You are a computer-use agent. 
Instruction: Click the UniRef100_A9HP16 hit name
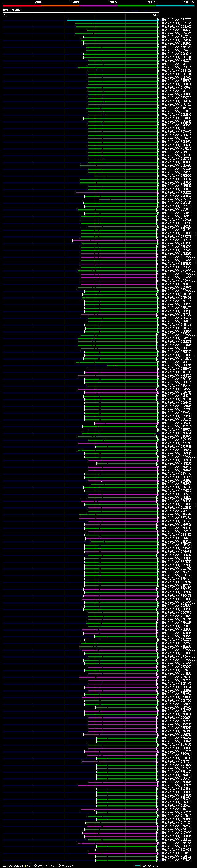(x=177, y=375)
